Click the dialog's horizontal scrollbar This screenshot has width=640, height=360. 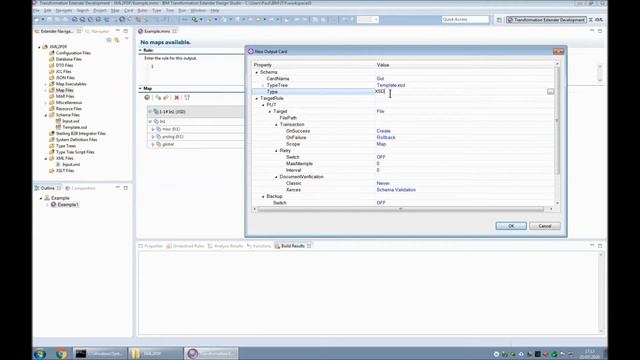pyautogui.click(x=400, y=209)
